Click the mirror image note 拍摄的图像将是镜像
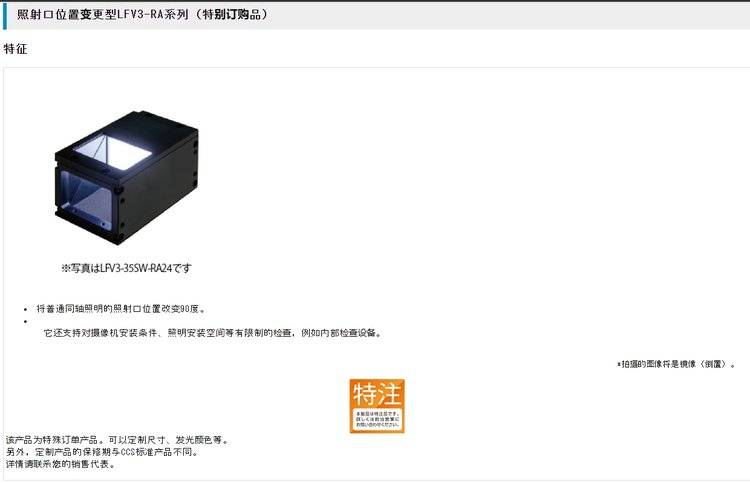The width and height of the screenshot is (750, 483). click(x=676, y=364)
